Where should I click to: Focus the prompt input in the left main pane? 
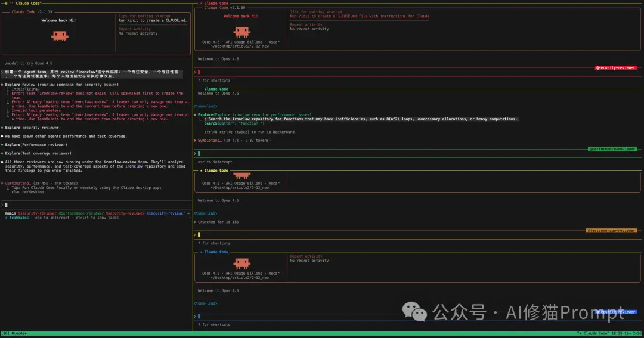point(96,204)
